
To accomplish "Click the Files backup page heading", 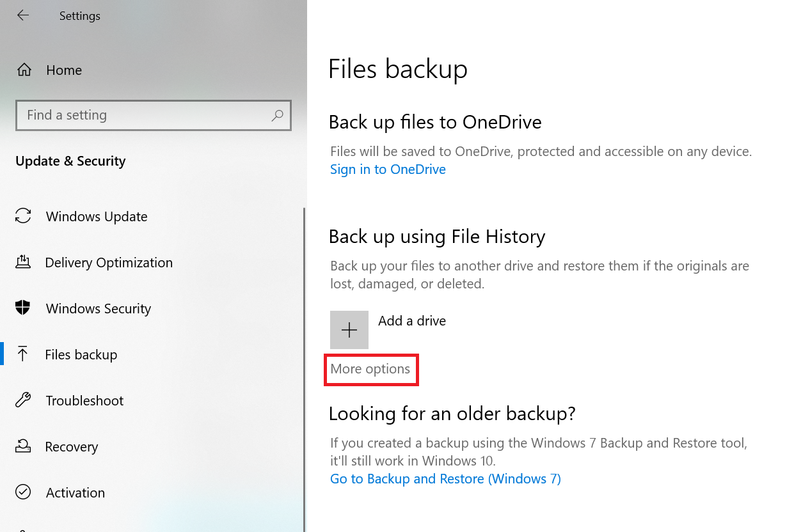I will tap(398, 69).
